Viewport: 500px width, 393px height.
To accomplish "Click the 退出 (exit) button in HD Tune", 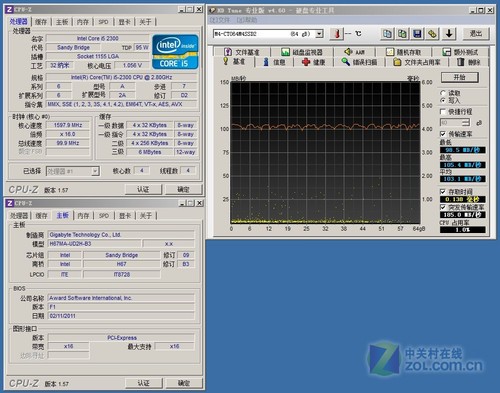I will coord(476,34).
